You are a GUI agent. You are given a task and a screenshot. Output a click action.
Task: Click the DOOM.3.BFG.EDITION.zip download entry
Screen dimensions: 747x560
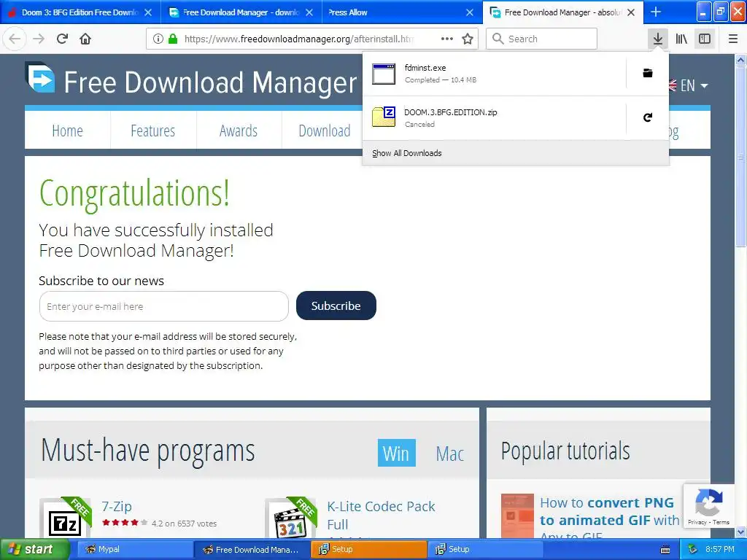[x=494, y=117]
